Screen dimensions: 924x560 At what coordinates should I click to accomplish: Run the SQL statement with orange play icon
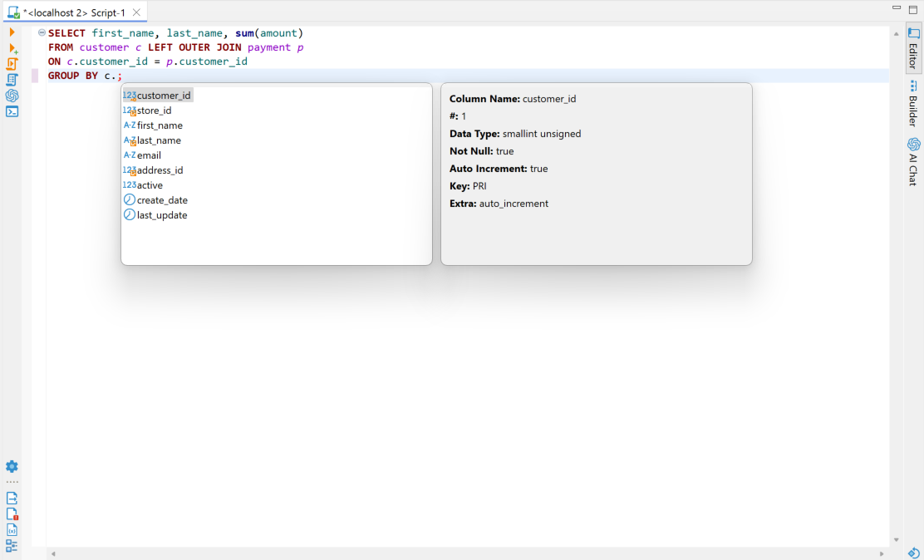point(12,32)
